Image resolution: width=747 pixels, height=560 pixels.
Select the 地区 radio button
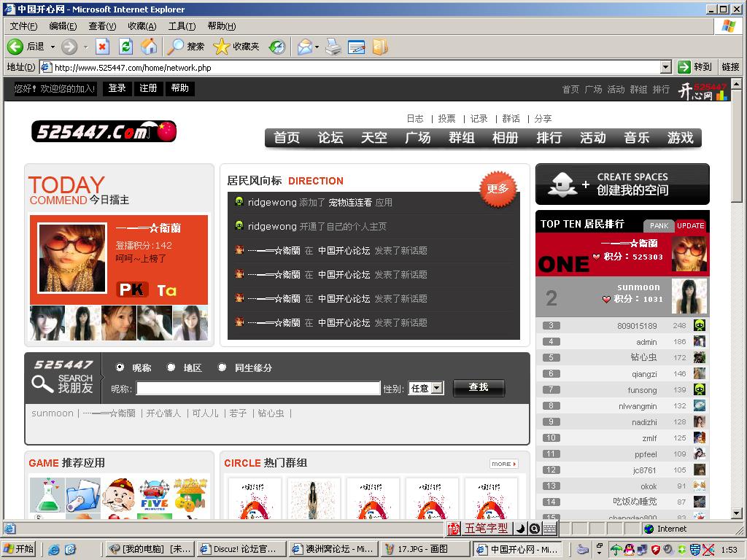click(171, 367)
